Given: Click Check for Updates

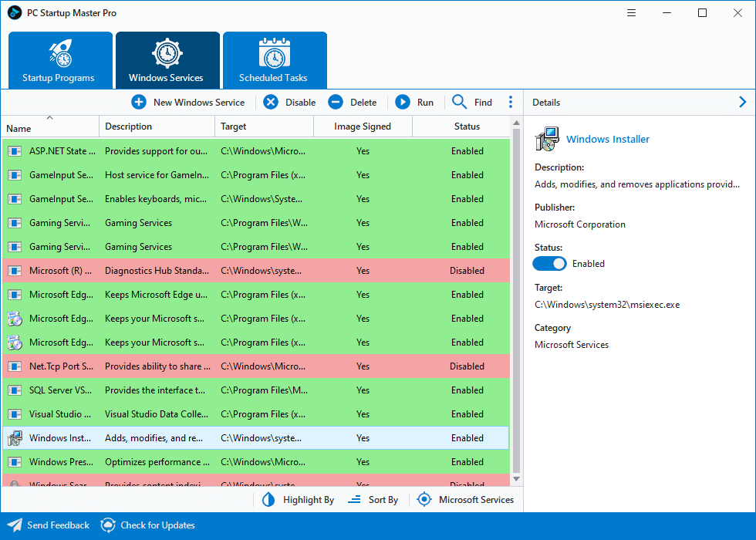Looking at the screenshot, I should click(x=157, y=525).
